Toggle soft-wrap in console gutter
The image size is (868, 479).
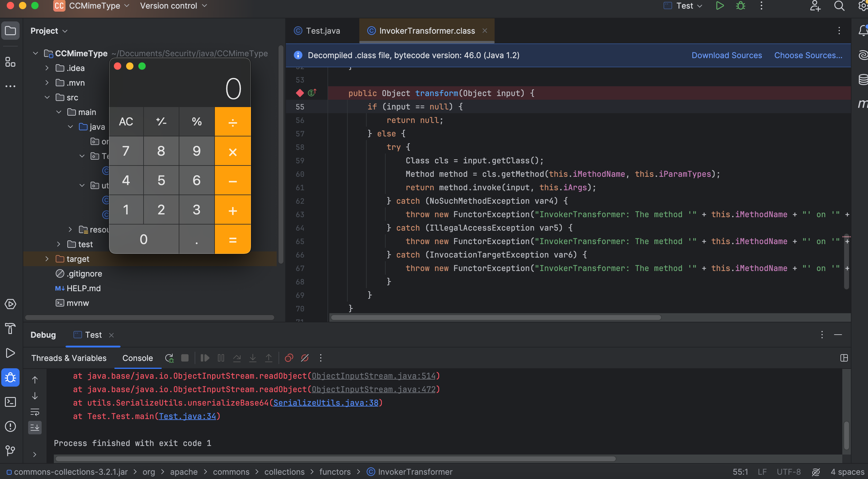click(x=35, y=412)
